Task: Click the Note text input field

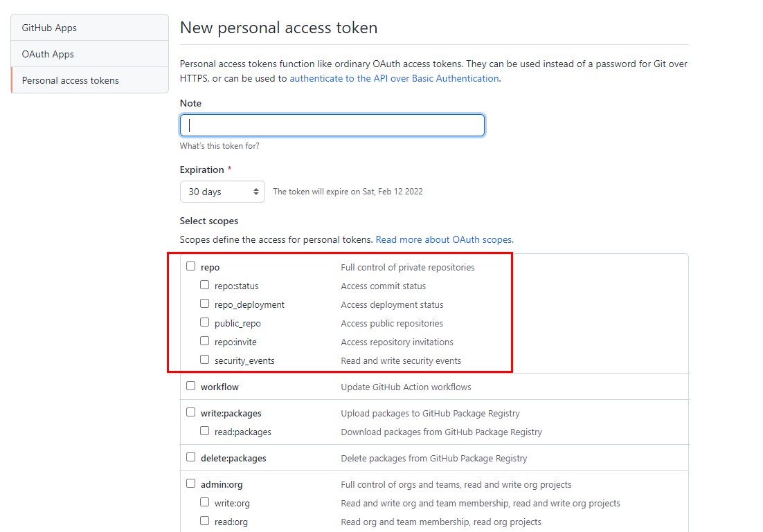Action: coord(332,125)
